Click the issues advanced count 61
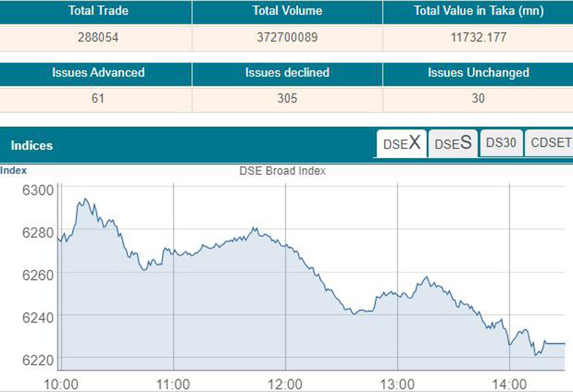The image size is (573, 392). (x=98, y=99)
